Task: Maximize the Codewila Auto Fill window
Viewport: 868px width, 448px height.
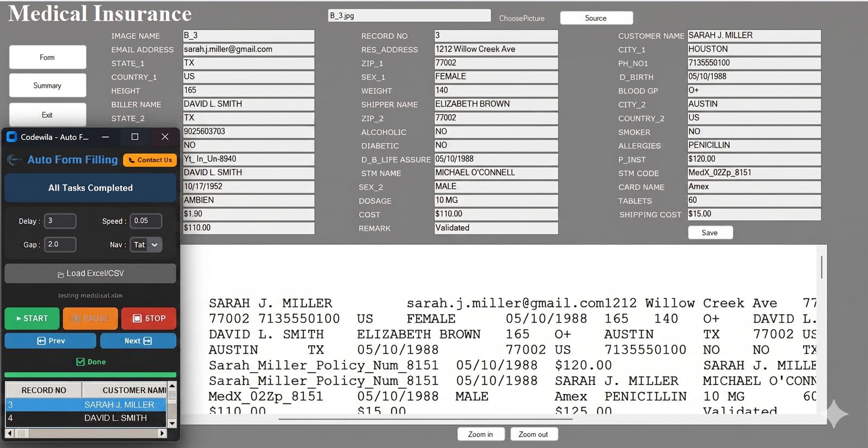Action: [135, 137]
